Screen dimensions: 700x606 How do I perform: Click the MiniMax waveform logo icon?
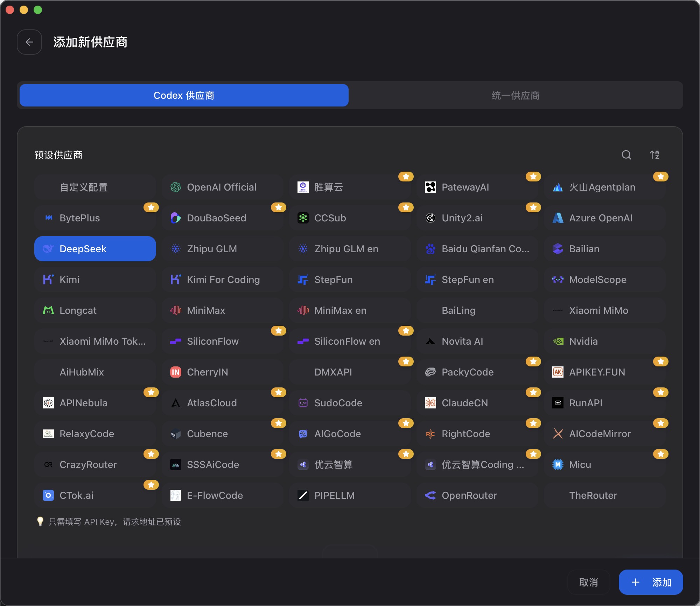pyautogui.click(x=176, y=310)
